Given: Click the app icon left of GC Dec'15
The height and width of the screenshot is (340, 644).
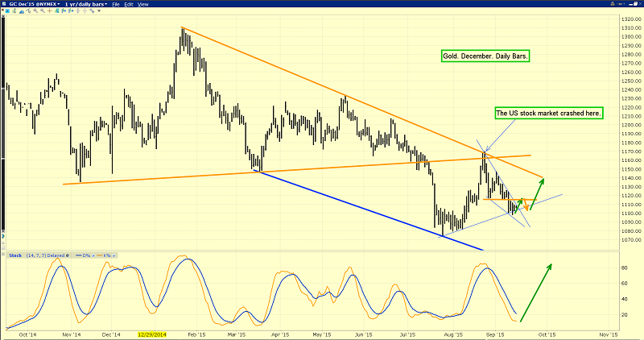Looking at the screenshot, I should 4,5.
